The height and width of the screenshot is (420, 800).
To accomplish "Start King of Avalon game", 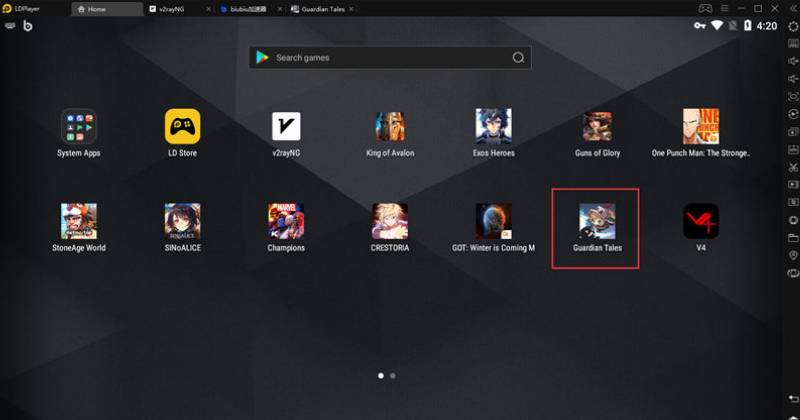I will point(390,126).
